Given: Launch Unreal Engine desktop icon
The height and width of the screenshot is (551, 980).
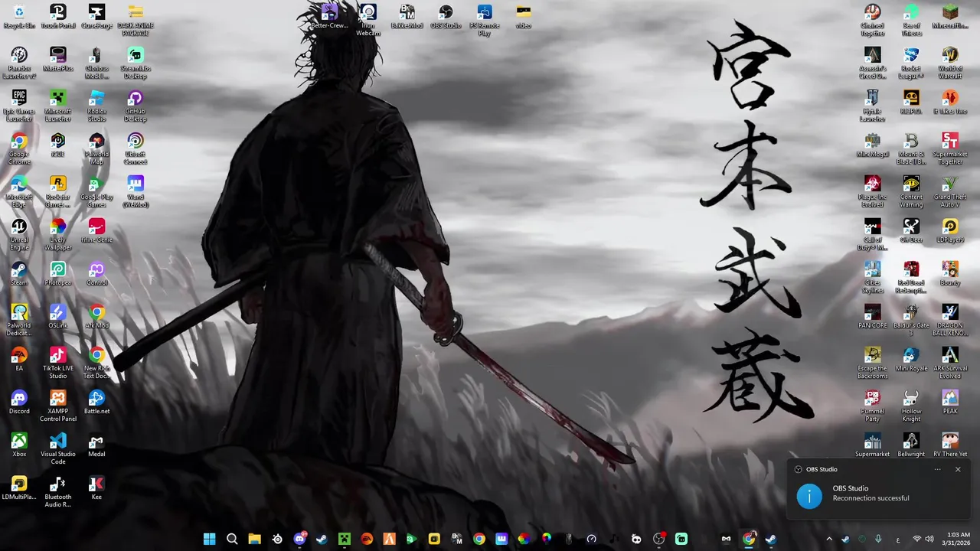Looking at the screenshot, I should tap(19, 235).
